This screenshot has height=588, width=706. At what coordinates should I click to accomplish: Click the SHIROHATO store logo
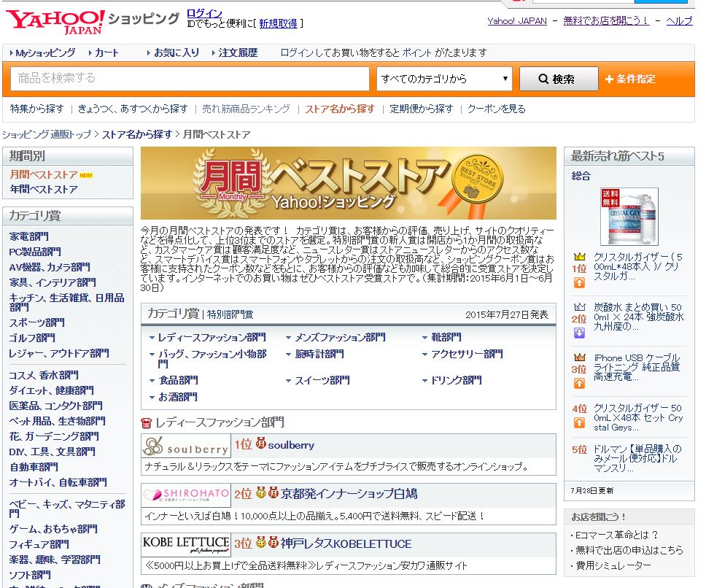click(185, 495)
